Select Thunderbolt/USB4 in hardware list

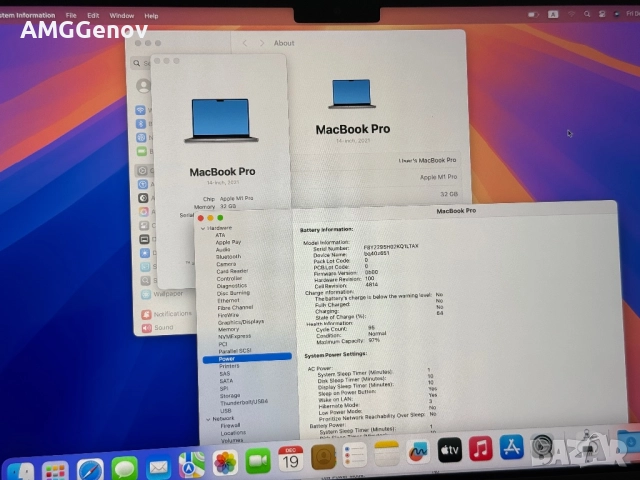tap(244, 402)
